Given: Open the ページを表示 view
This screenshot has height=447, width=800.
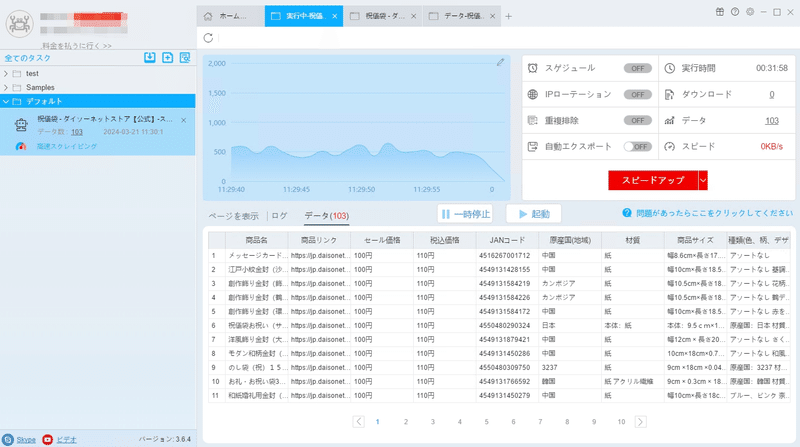Looking at the screenshot, I should coord(234,216).
